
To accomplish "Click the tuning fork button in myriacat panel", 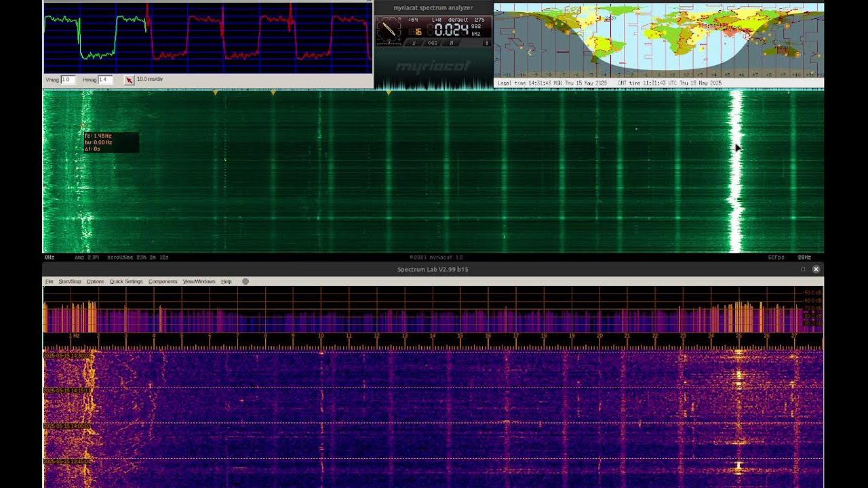I will (x=414, y=43).
